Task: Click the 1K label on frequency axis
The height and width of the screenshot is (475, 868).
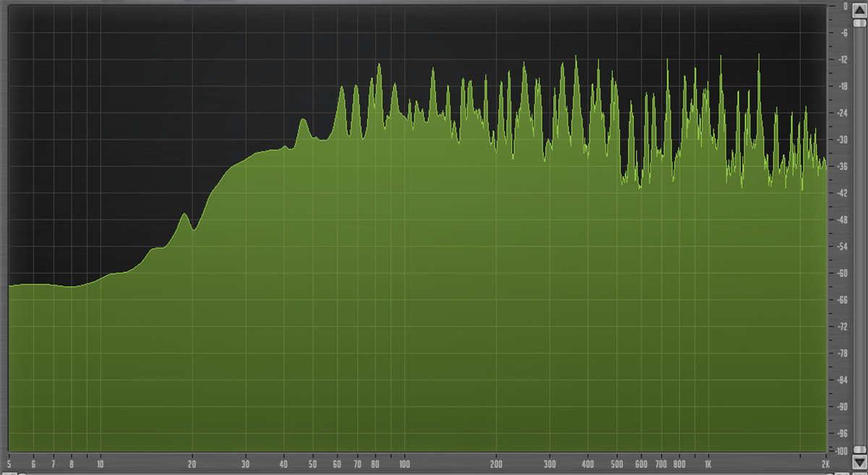Action: (708, 463)
